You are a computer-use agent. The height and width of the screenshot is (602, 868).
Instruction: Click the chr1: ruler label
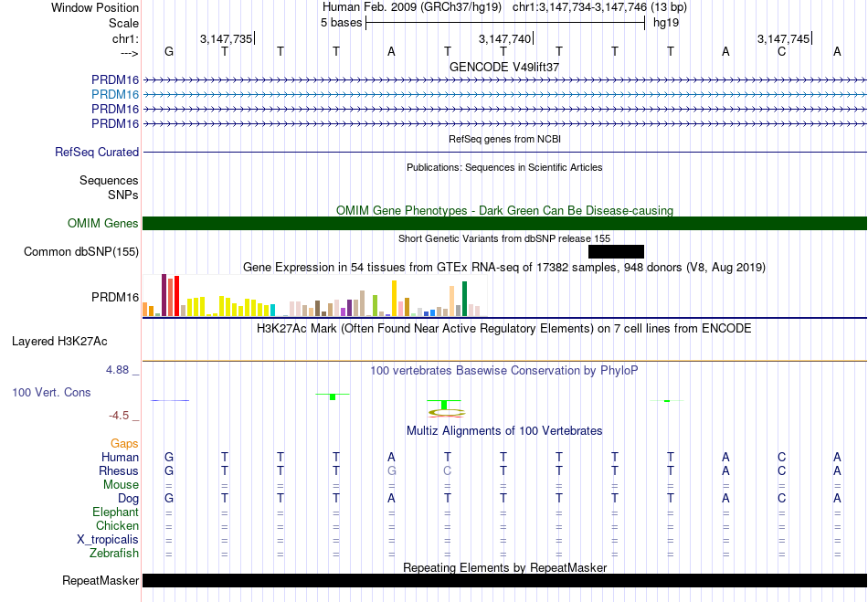(x=125, y=38)
